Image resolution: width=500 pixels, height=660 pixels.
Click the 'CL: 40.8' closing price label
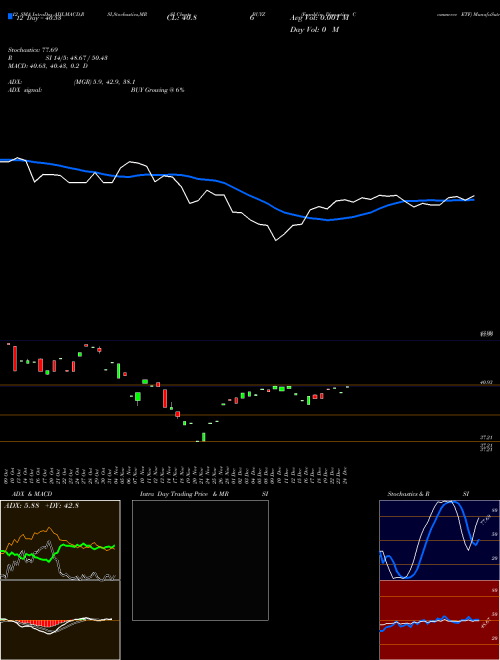click(182, 18)
